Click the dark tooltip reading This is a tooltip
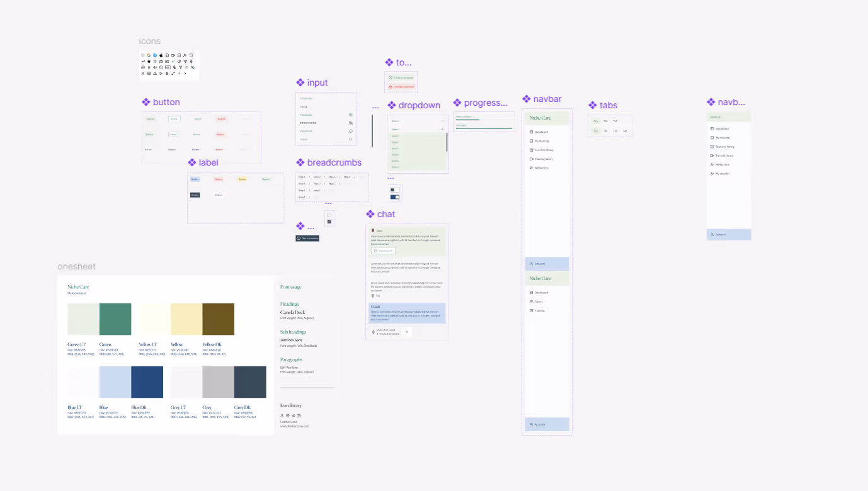Viewport: 868px width, 491px height. pyautogui.click(x=307, y=239)
